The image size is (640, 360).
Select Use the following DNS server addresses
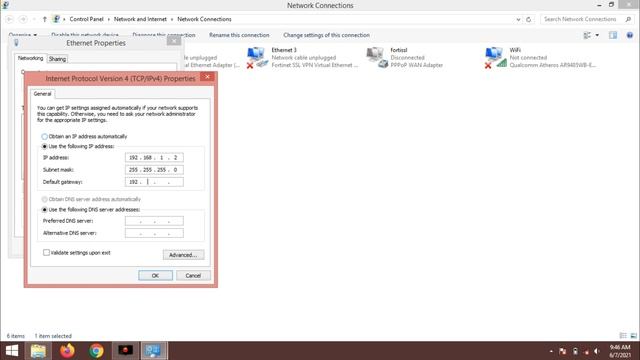click(44, 209)
